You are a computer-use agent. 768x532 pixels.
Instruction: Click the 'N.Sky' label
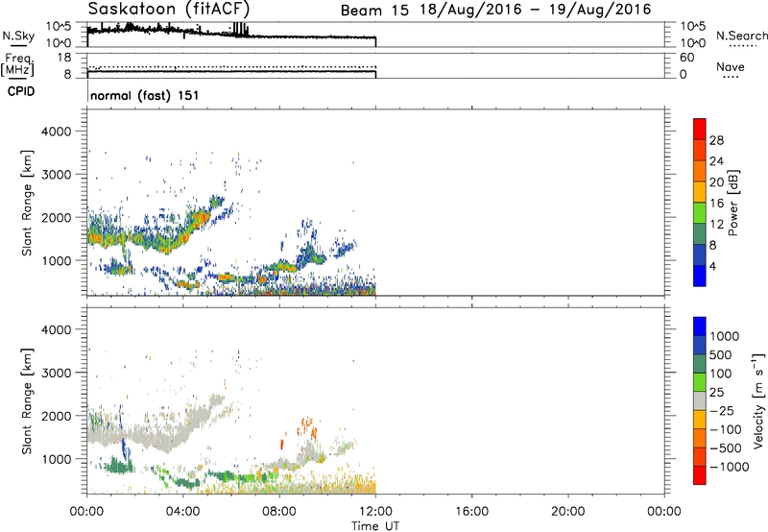18,36
